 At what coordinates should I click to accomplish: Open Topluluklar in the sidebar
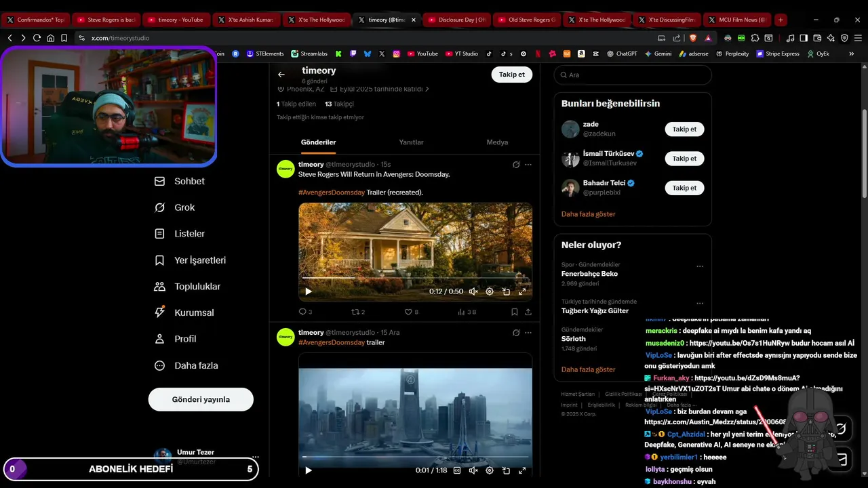click(x=188, y=287)
